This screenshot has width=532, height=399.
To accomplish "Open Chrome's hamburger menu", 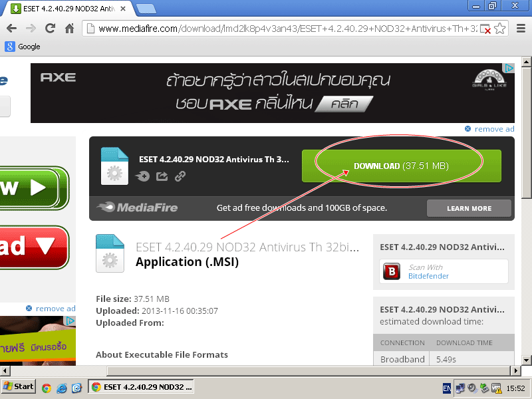I will (521, 29).
